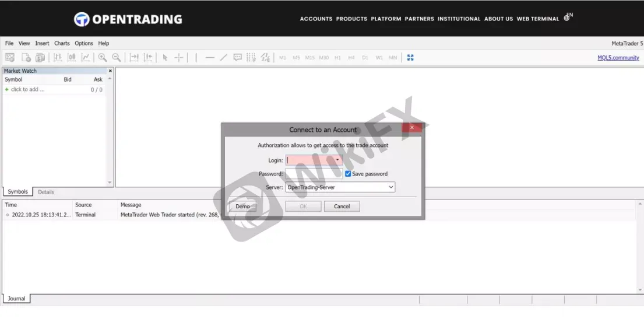Image resolution: width=644 pixels, height=329 pixels.
Task: Click the OpenTrading logo
Action: point(128,19)
